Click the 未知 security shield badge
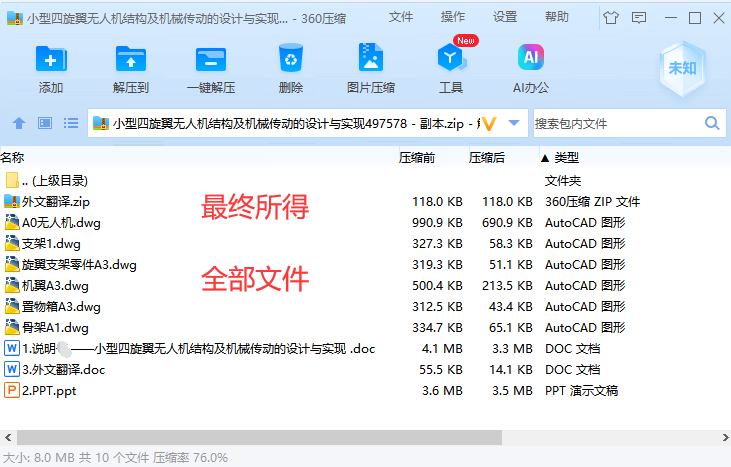Screen dimensions: 731x467 point(682,69)
